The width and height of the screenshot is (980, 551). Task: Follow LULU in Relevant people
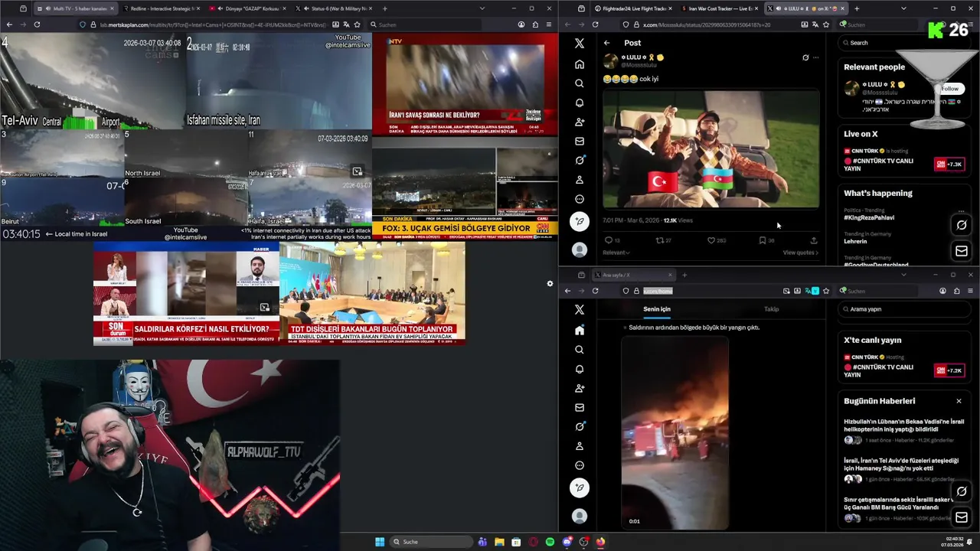coord(950,89)
